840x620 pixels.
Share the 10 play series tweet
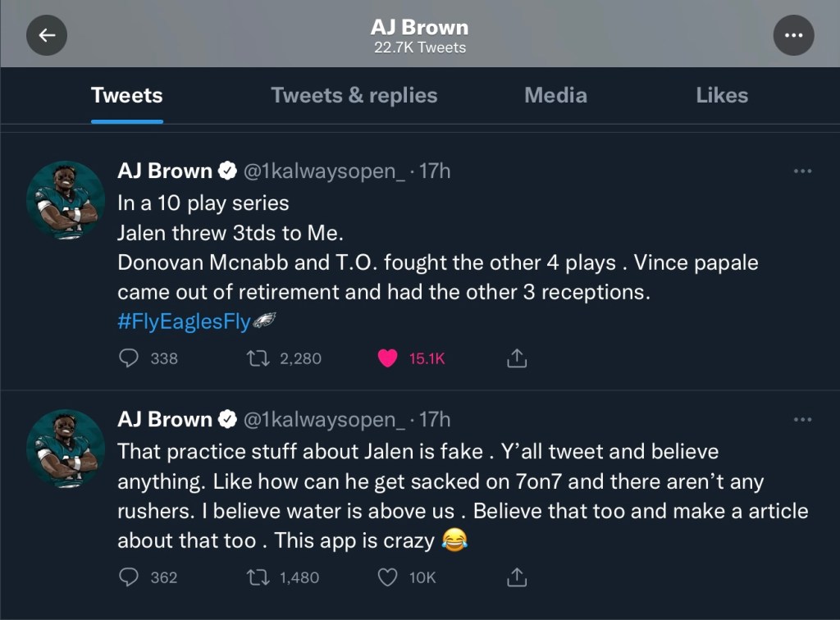coord(517,358)
